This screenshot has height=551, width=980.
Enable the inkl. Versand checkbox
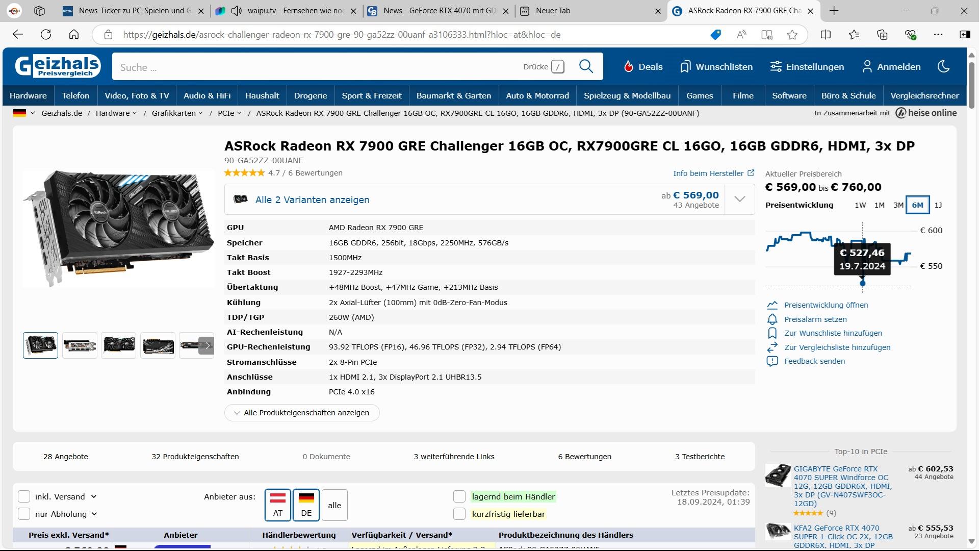pyautogui.click(x=24, y=497)
